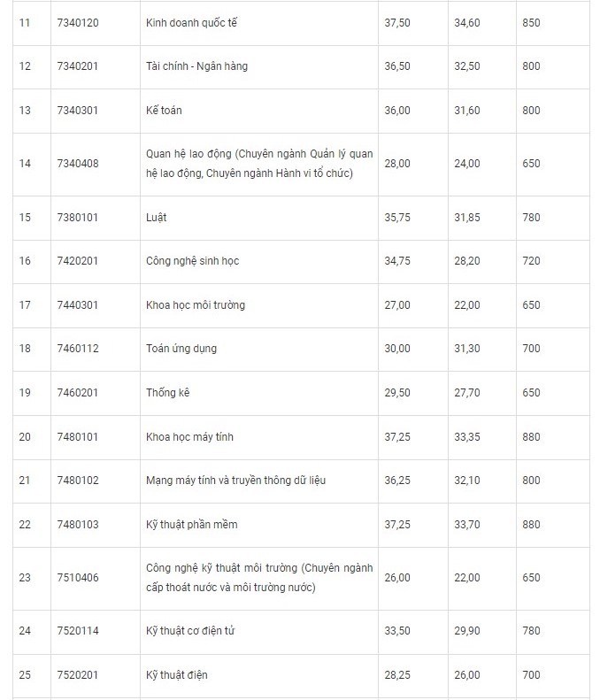Image resolution: width=600 pixels, height=700 pixels.
Task: Click the 'Công nghệ kỹ thuật môi trường' description
Action: 258,578
